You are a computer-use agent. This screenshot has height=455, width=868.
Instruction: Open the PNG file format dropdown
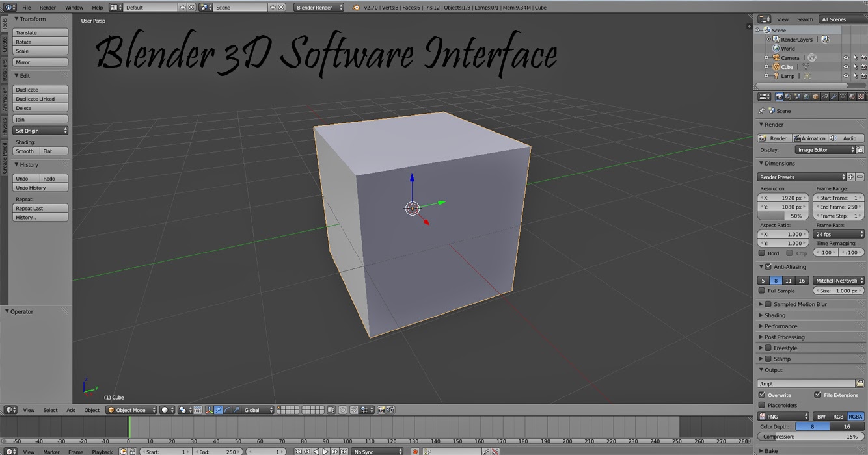coord(783,417)
